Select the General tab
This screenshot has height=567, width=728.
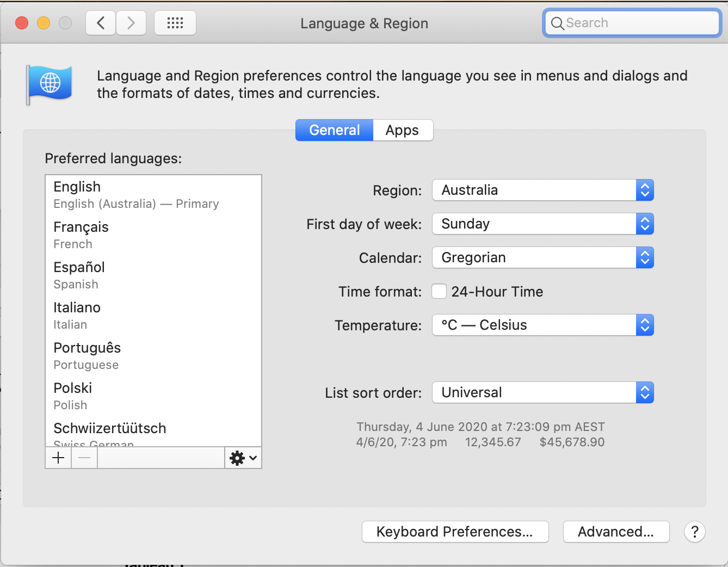[334, 130]
